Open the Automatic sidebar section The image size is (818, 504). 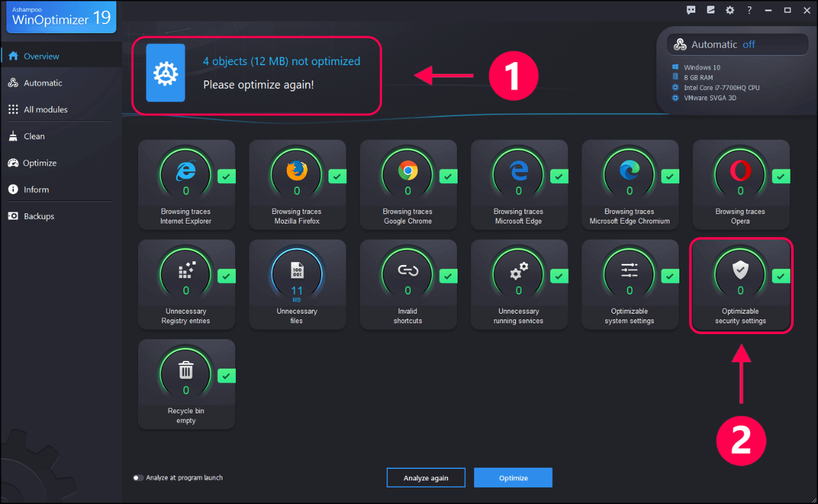[61, 83]
